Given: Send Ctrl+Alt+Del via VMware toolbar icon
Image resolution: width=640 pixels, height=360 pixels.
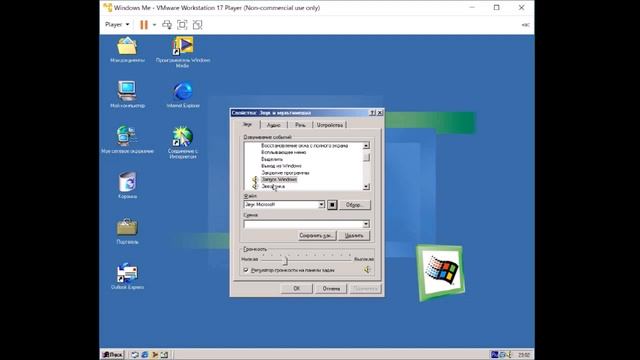Looking at the screenshot, I should click(167, 25).
